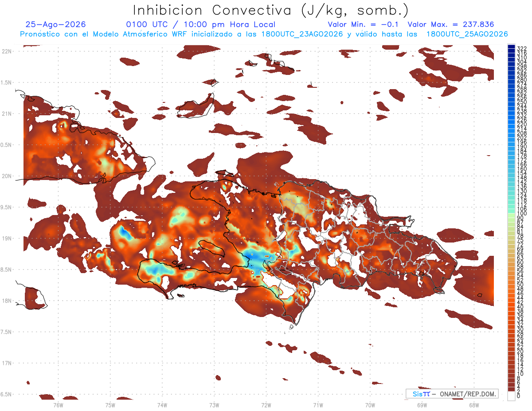
Task: Click the 76W longitude label
Action: coord(59,405)
